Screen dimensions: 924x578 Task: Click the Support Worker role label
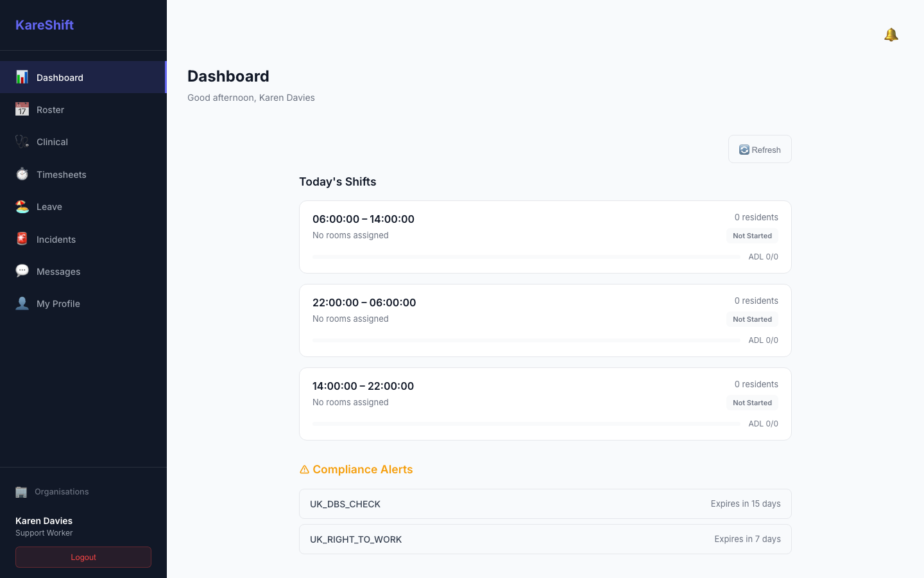[44, 533]
